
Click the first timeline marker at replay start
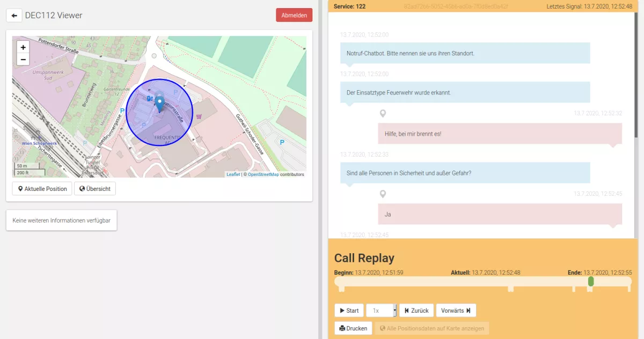click(341, 290)
